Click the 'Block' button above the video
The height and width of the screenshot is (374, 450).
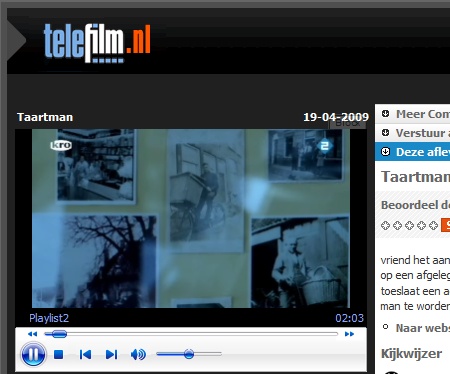pyautogui.click(x=348, y=123)
